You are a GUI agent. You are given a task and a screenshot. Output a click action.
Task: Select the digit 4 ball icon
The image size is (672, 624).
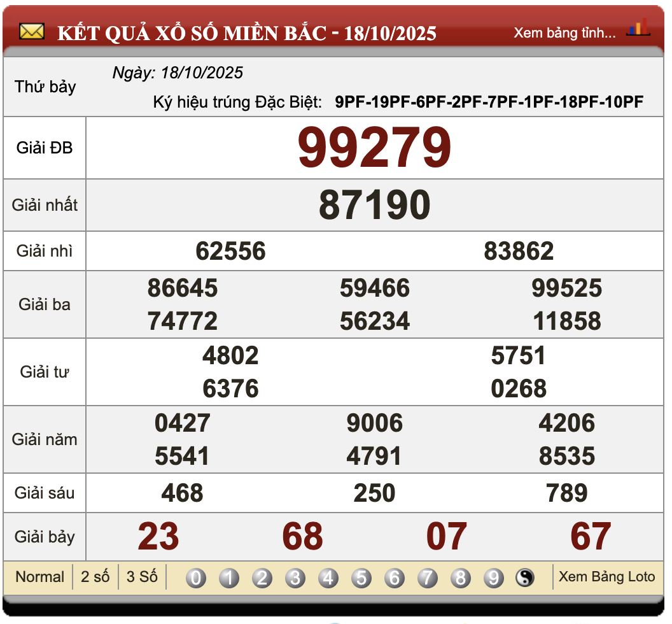(x=328, y=578)
